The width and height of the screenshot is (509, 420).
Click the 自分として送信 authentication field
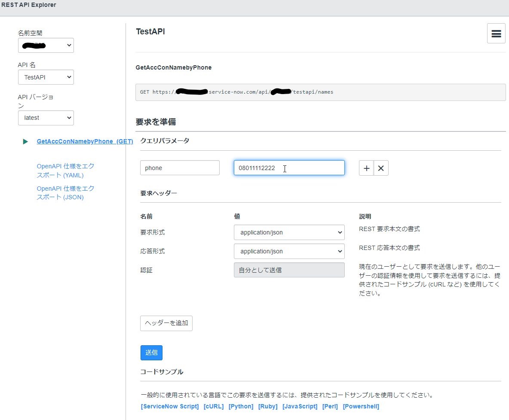coord(289,270)
